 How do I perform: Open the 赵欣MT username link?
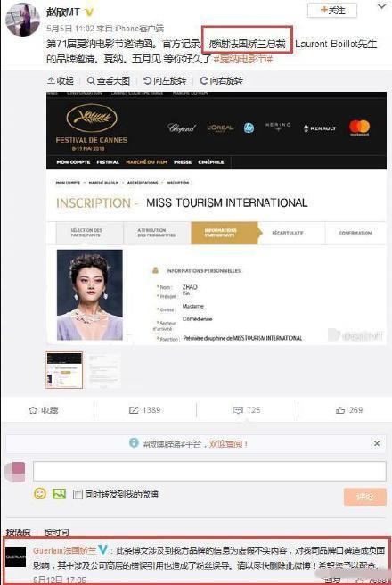click(62, 12)
